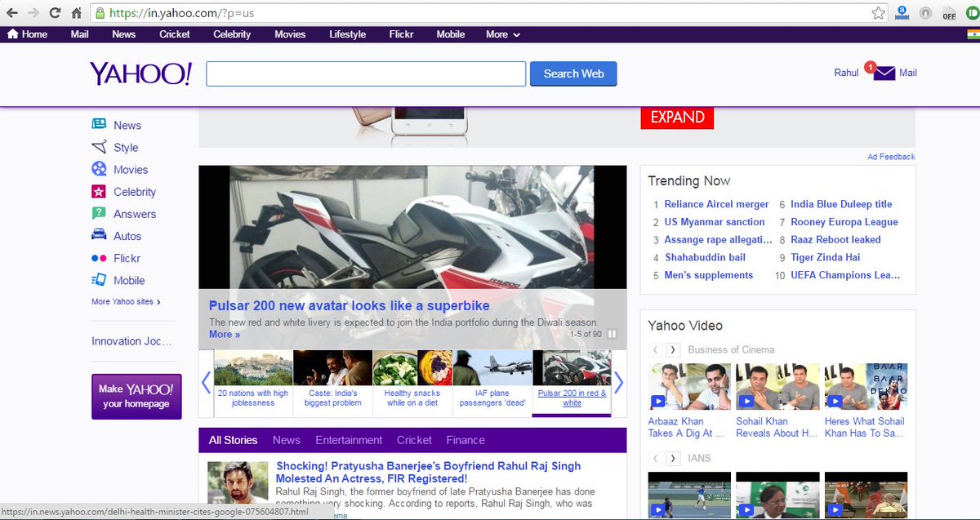Open the Innovation Joc… sidebar link

coord(132,341)
